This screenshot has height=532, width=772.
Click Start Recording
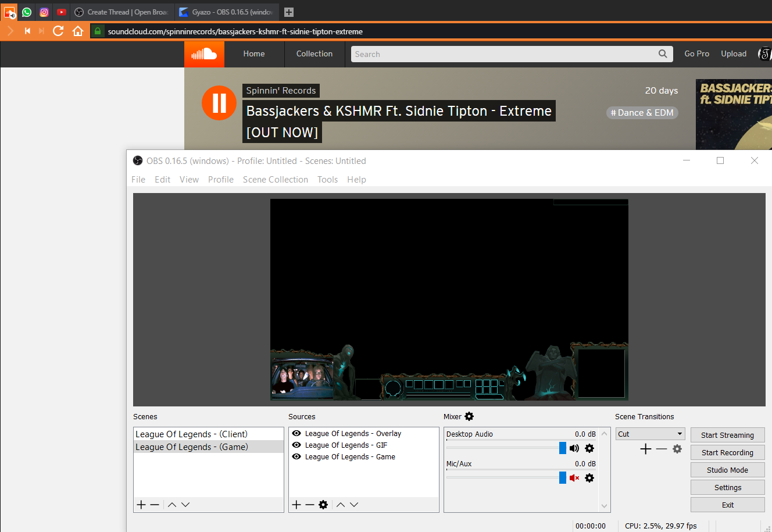click(727, 452)
